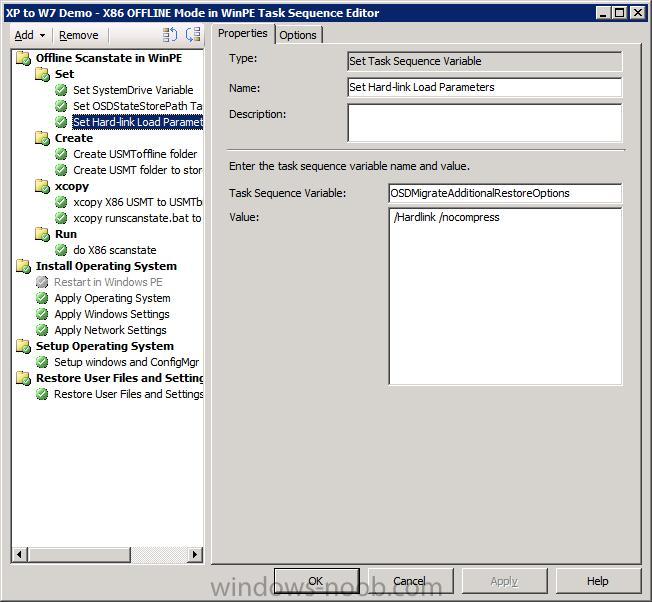The width and height of the screenshot is (652, 602).
Task: Click the grey disabled icon beside Restart in Windows PE
Action: [x=42, y=282]
